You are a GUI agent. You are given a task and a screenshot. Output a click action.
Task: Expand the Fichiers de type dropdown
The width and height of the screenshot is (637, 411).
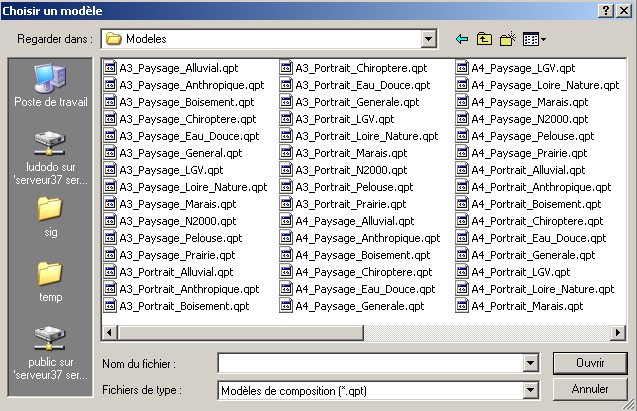[530, 389]
